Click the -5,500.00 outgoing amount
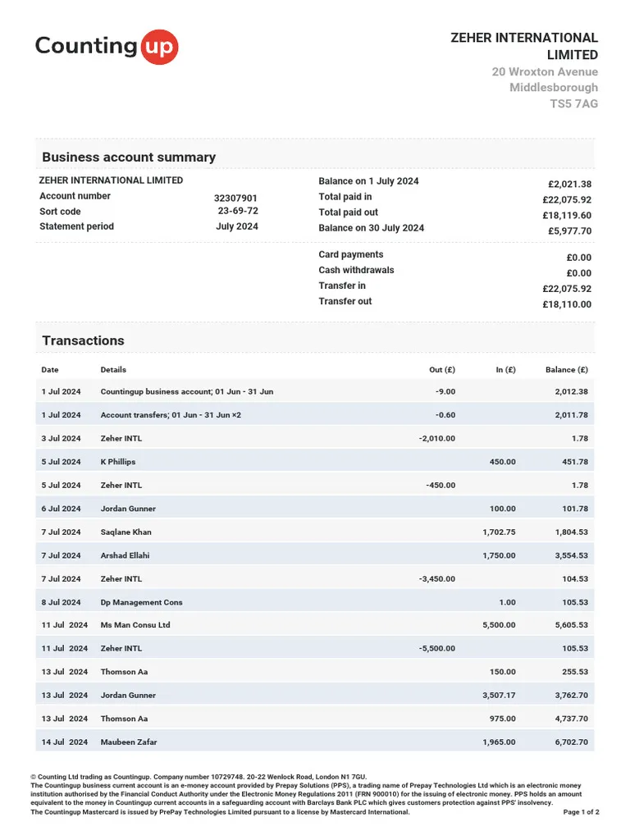The height and width of the screenshot is (840, 630). coord(436,649)
